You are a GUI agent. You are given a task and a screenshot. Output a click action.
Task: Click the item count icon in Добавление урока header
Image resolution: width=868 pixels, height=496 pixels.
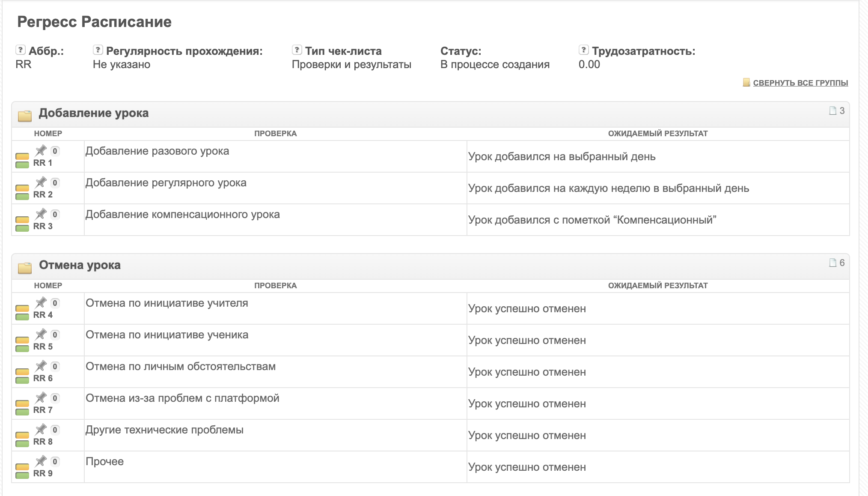[x=832, y=111]
